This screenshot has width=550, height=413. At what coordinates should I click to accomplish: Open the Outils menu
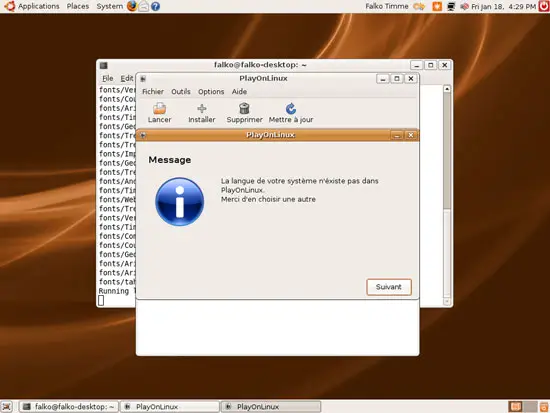(x=181, y=92)
